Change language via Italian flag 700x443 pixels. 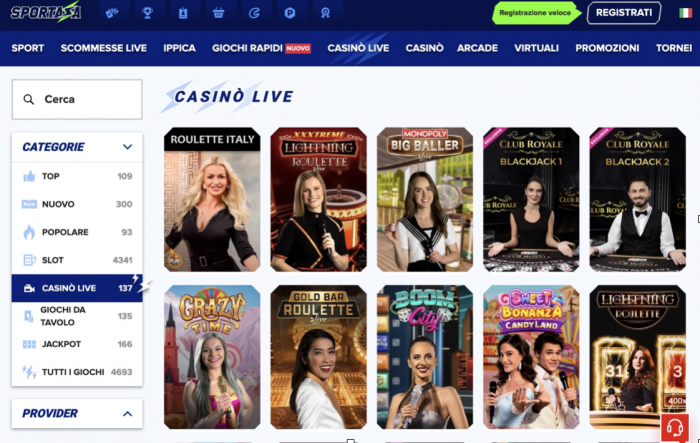tap(685, 13)
